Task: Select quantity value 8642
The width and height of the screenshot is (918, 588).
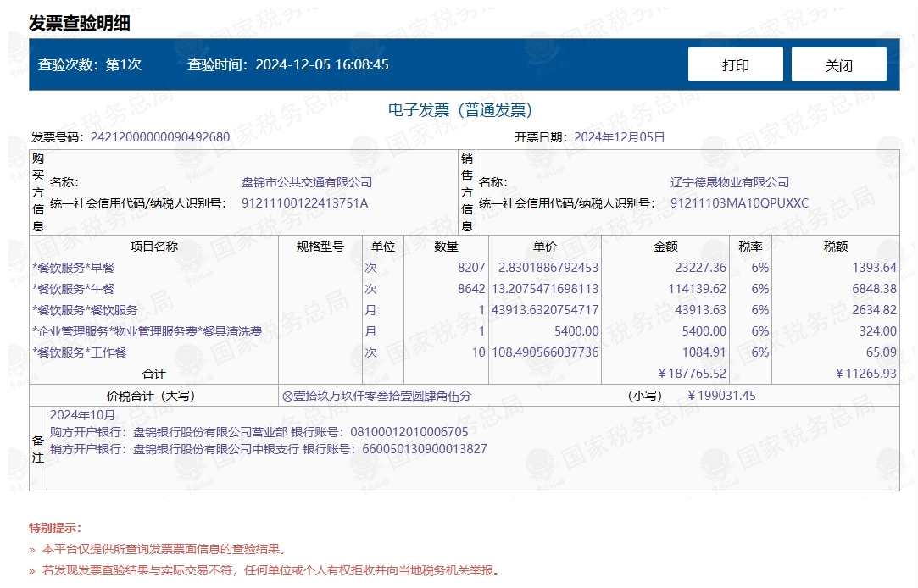Action: click(x=471, y=288)
